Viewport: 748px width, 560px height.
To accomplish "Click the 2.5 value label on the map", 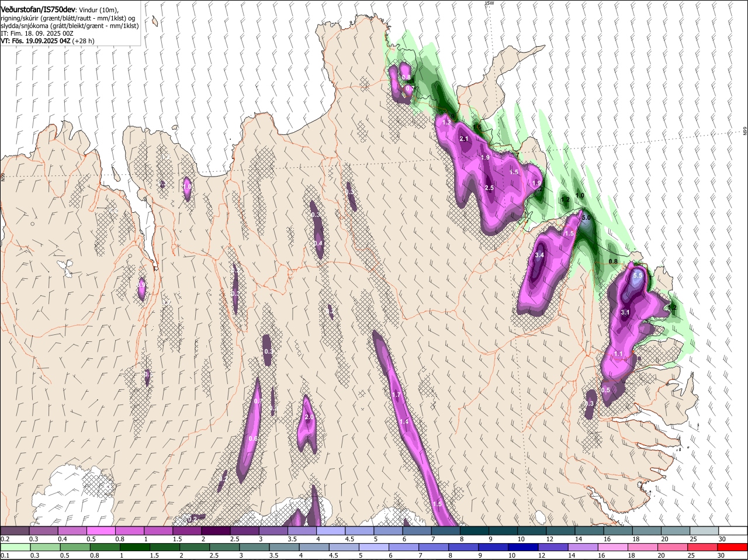I will tap(490, 188).
